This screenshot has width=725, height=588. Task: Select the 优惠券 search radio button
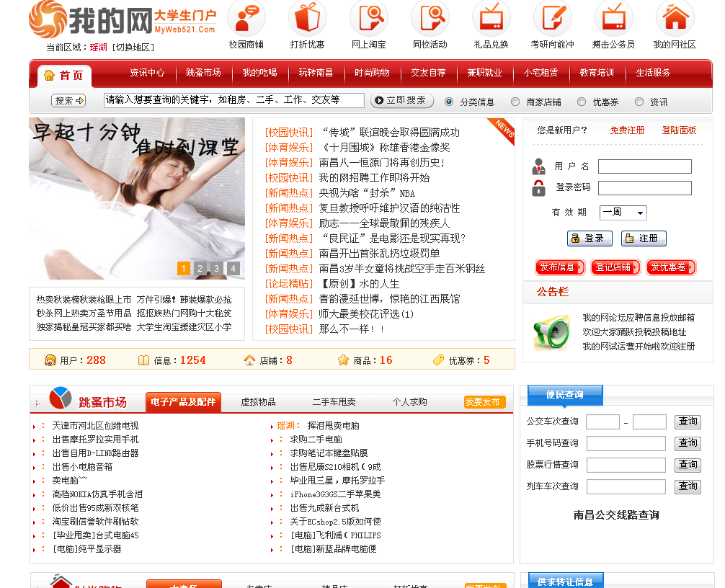[x=582, y=102]
